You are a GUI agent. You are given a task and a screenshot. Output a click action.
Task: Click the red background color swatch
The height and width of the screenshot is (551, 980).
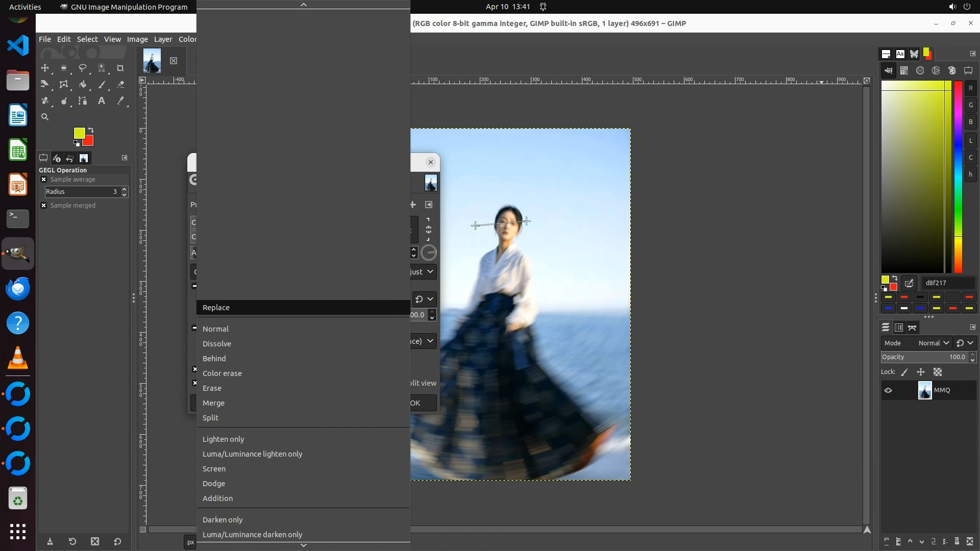click(89, 141)
